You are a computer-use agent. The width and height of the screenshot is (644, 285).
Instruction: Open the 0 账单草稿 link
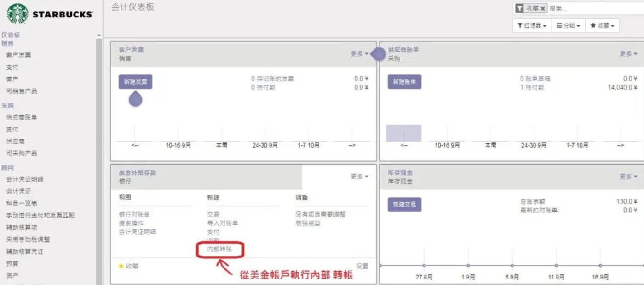535,79
